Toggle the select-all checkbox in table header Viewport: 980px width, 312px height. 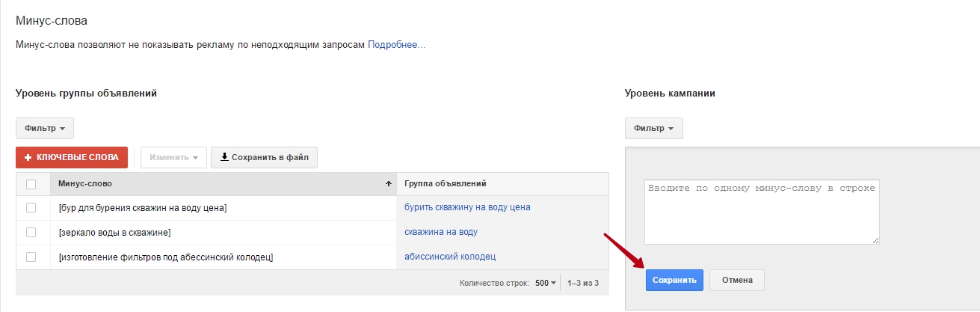point(31,184)
